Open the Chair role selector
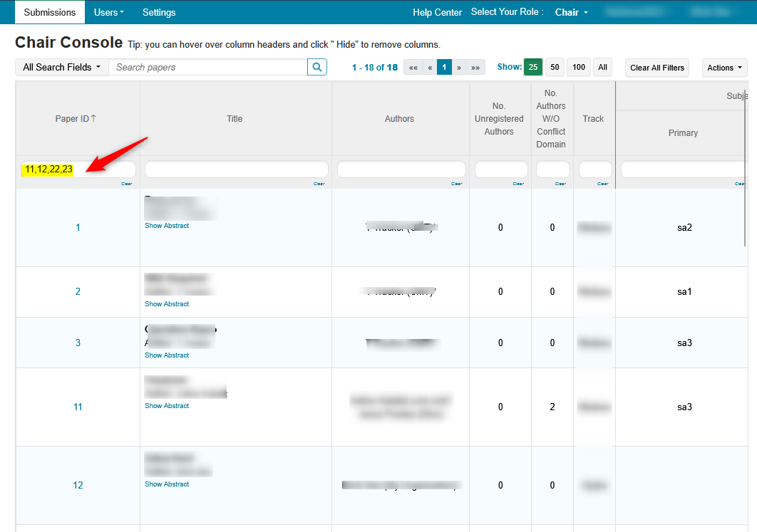 point(572,12)
